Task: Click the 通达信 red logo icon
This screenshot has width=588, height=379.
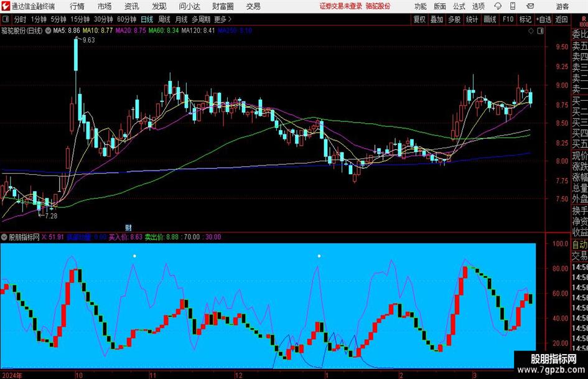Action: 5,6
